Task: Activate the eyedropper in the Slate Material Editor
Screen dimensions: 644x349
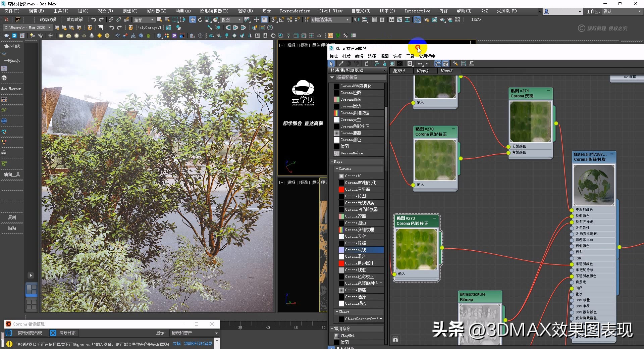Action: (340, 63)
